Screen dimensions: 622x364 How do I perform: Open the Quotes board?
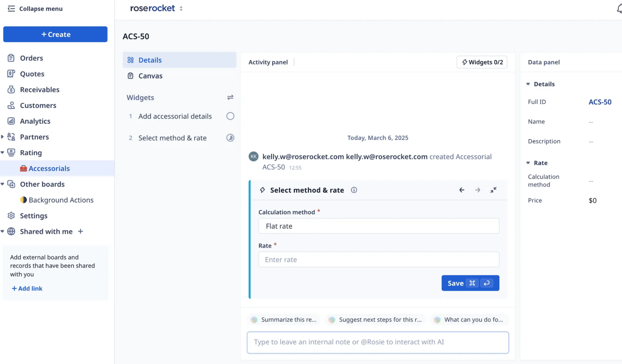click(32, 74)
